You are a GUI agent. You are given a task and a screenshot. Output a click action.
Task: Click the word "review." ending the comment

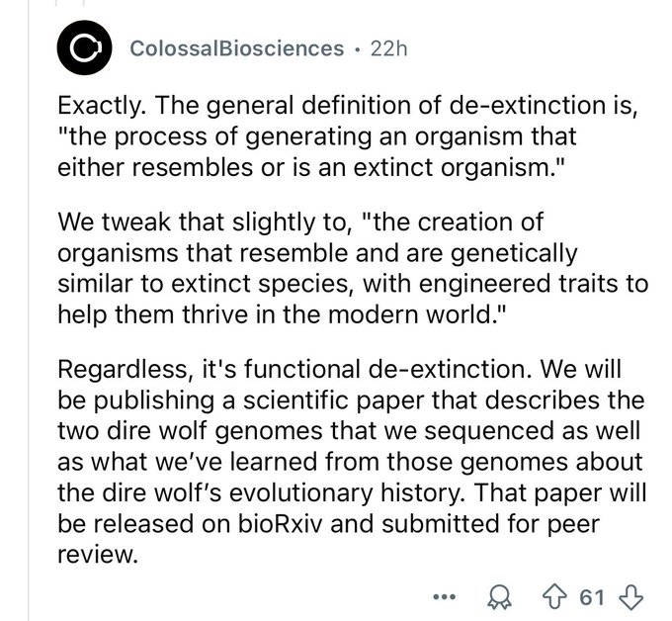point(98,555)
